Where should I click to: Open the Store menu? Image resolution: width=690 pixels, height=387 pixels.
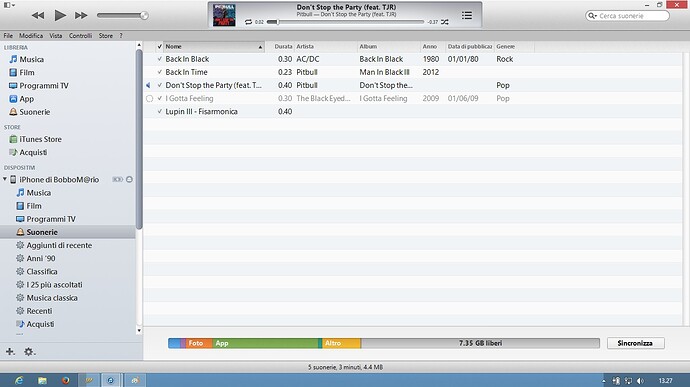pos(106,36)
